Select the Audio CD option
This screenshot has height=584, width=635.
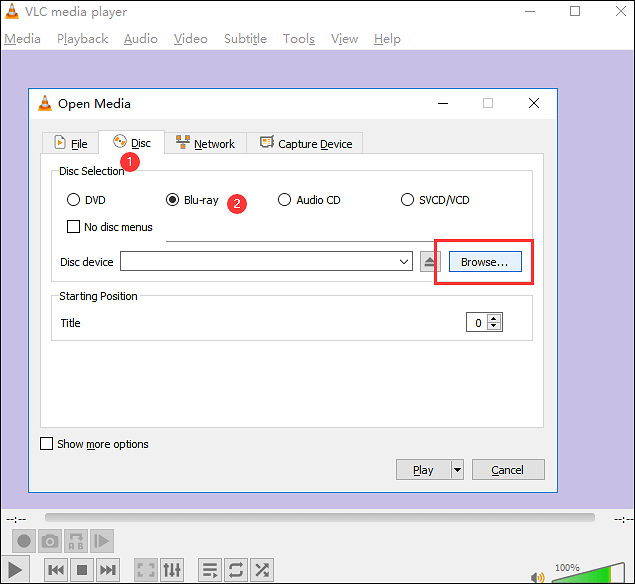(x=285, y=200)
